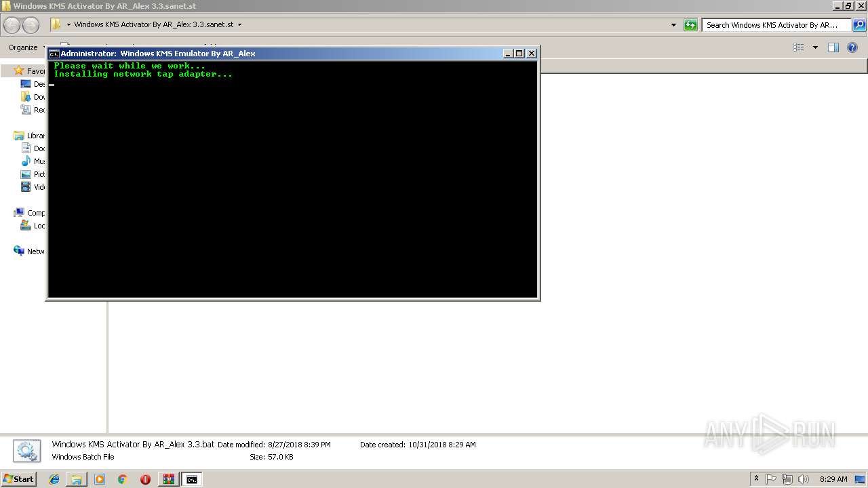Image resolution: width=868 pixels, height=488 pixels.
Task: Go back in Explorer navigation
Action: click(x=12, y=25)
